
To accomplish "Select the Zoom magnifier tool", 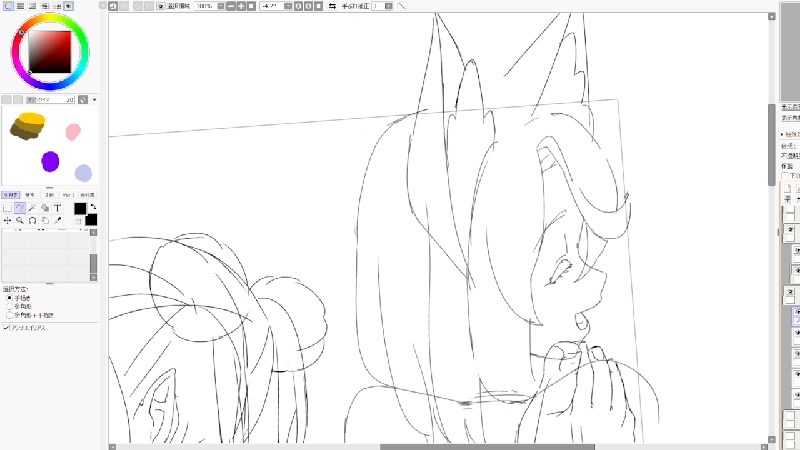I will (20, 220).
